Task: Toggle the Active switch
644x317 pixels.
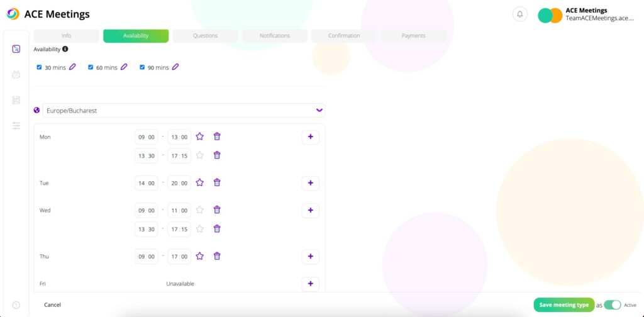Action: tap(613, 305)
